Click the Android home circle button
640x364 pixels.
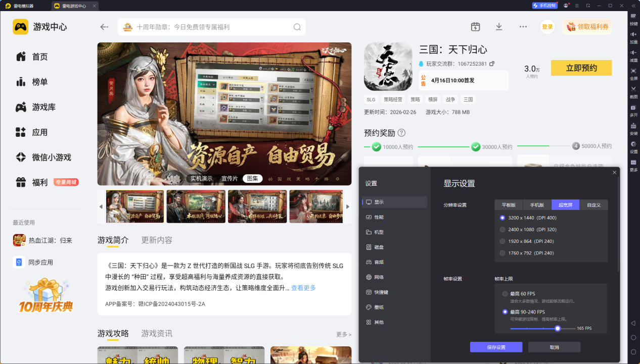click(633, 337)
